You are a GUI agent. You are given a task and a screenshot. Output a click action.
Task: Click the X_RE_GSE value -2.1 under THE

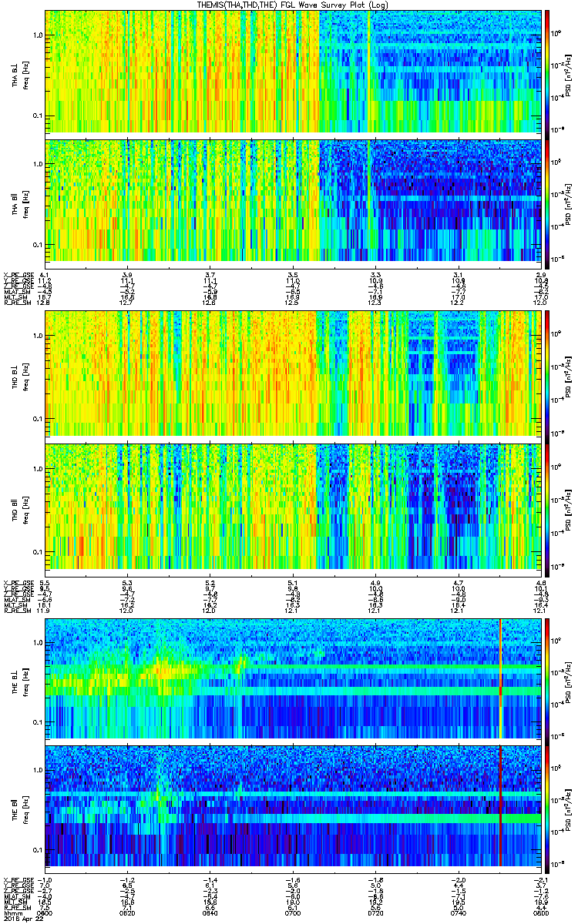(x=540, y=880)
